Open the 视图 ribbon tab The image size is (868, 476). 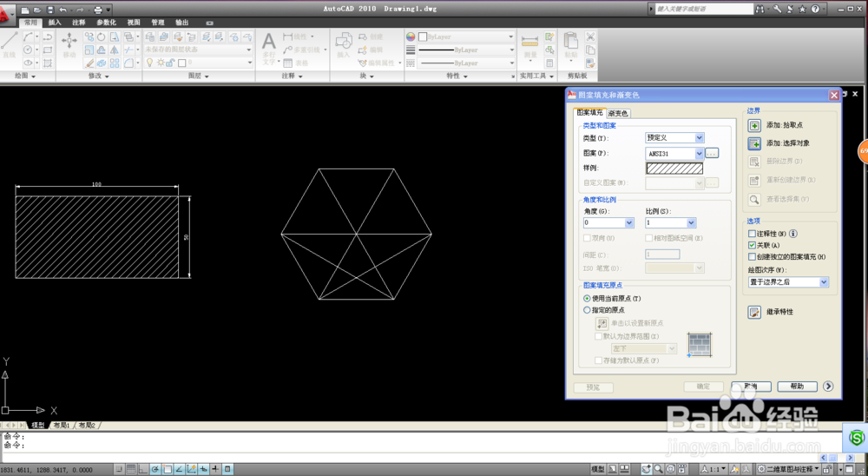(x=134, y=23)
